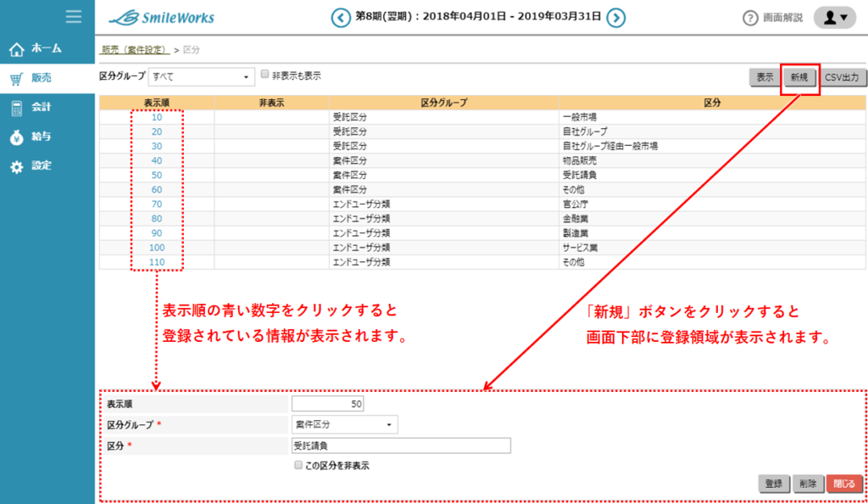868x504 pixels.
Task: Go to previous fiscal period arrow
Action: (340, 18)
